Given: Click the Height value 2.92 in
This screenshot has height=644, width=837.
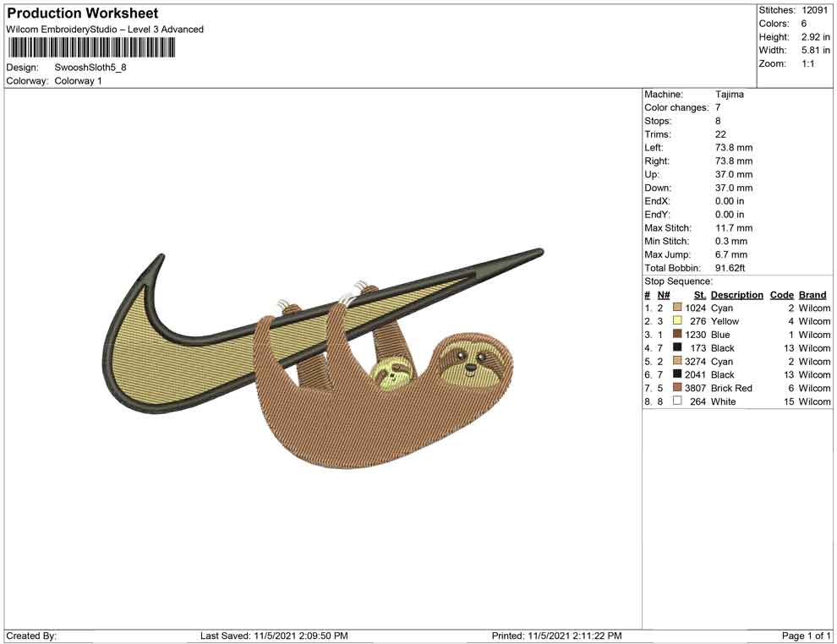Looking at the screenshot, I should (815, 37).
